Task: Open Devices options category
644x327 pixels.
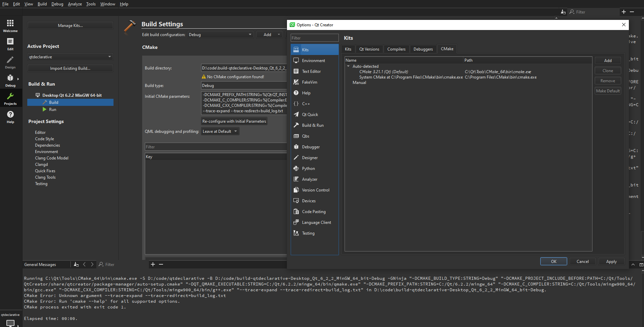Action: click(x=315, y=201)
